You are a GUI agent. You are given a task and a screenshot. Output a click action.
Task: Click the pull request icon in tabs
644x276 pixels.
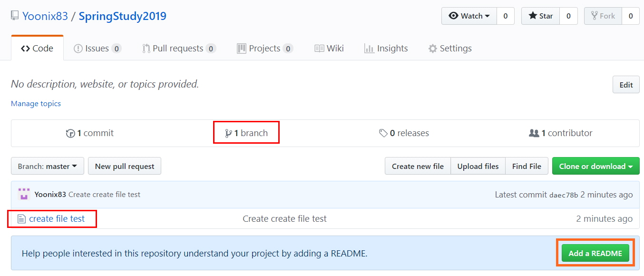146,49
